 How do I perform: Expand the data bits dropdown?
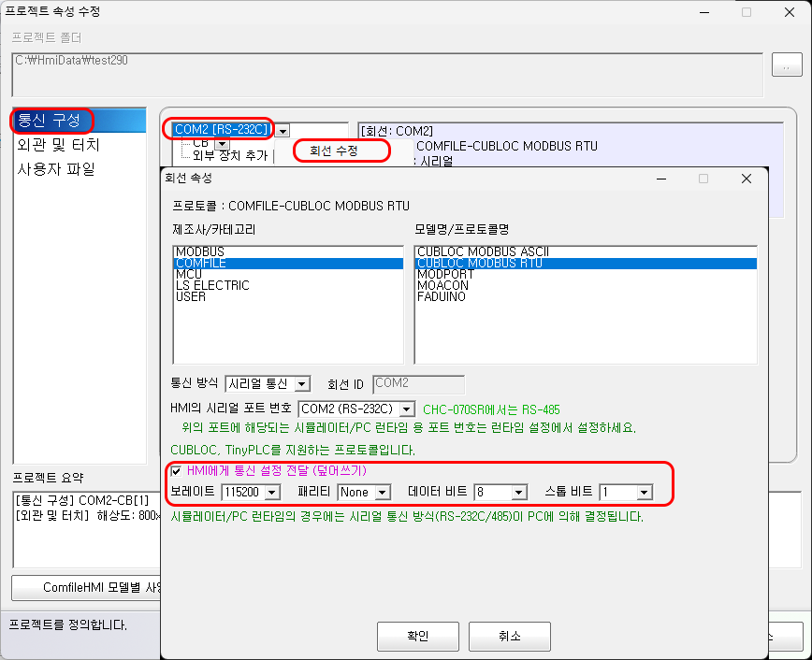tap(519, 492)
